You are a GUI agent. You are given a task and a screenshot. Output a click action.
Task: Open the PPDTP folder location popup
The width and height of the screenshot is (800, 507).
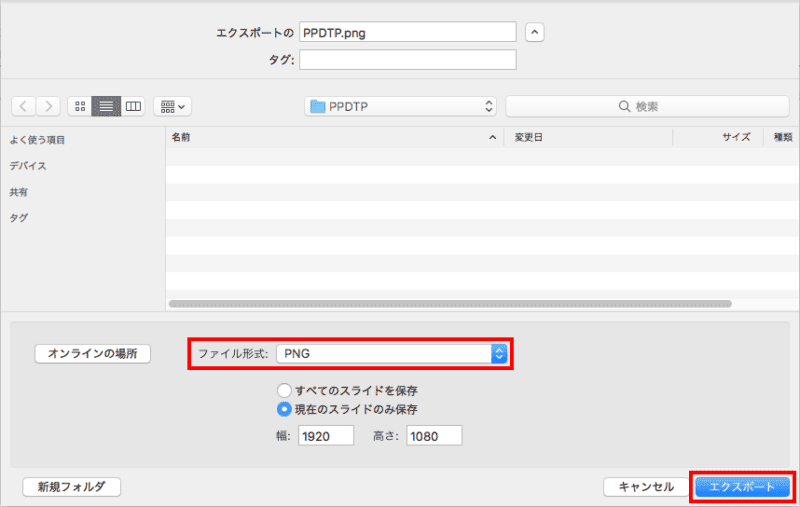[401, 106]
